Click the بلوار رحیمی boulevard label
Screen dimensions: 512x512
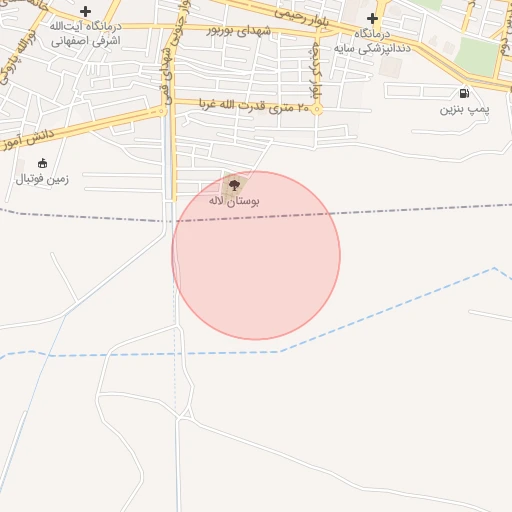[302, 17]
